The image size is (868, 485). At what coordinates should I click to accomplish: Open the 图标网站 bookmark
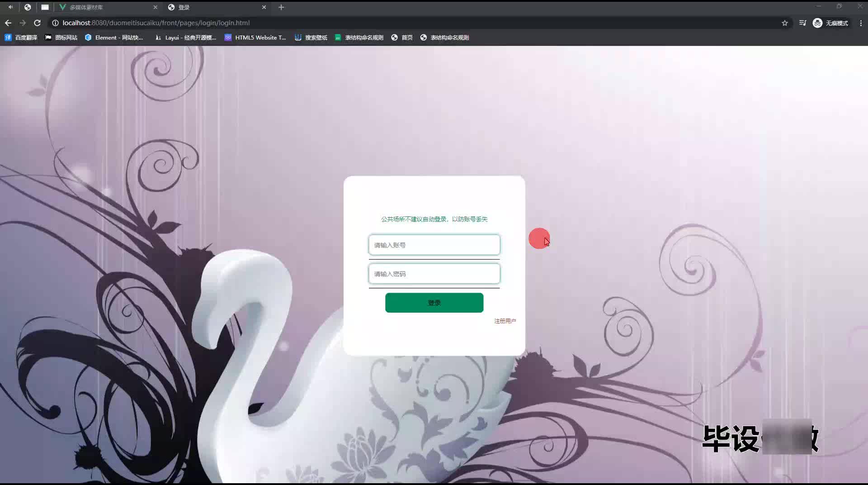61,38
